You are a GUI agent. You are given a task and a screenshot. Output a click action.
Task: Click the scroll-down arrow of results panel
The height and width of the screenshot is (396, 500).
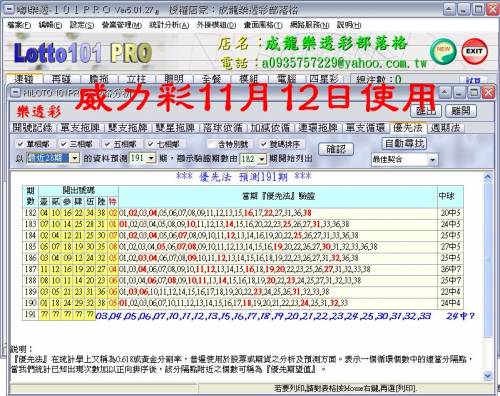click(488, 376)
